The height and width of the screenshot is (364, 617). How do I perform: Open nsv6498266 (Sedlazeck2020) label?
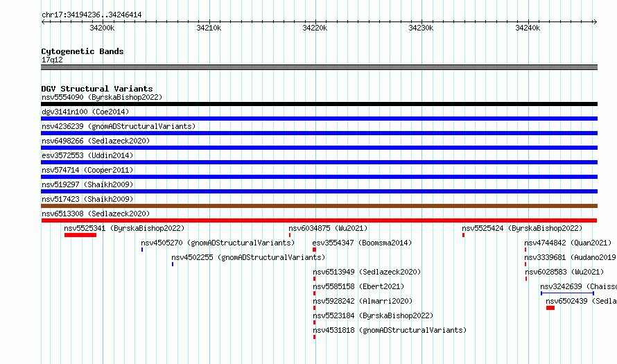tap(96, 141)
